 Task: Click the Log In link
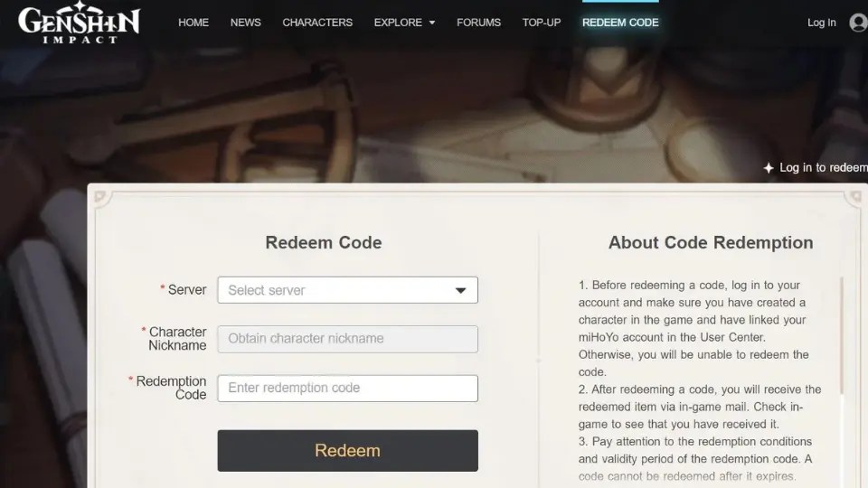click(822, 23)
